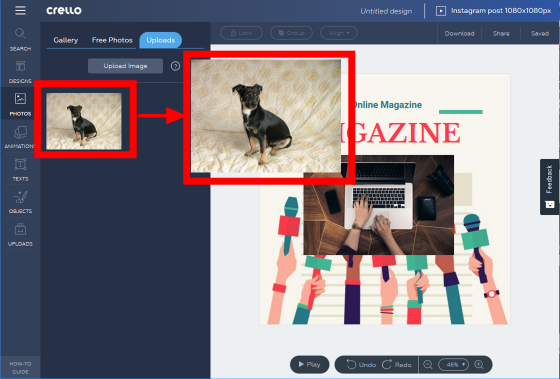
Task: Expand the Align dropdown
Action: (339, 33)
